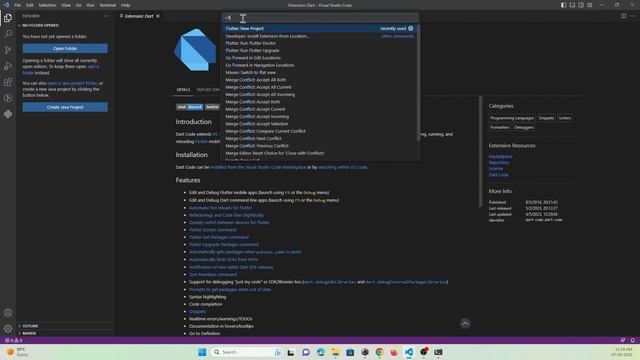This screenshot has height=360, width=640.
Task: Open Flutter Doctor command link
Action: tap(213, 230)
